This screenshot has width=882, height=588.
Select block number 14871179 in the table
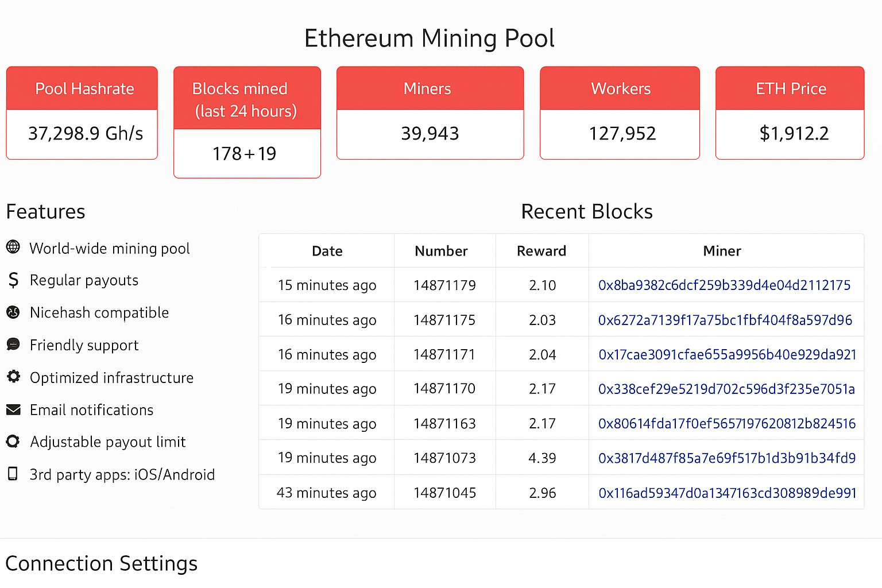444,285
